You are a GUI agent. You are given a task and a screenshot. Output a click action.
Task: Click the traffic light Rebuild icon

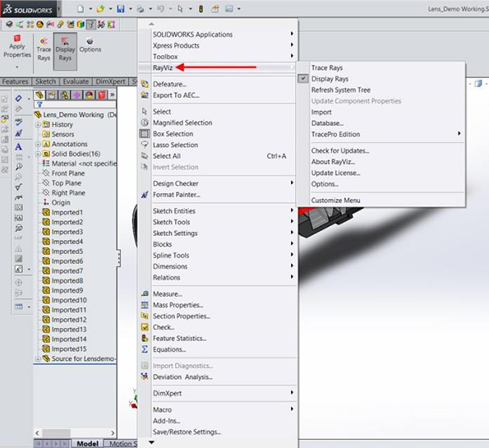click(x=201, y=9)
